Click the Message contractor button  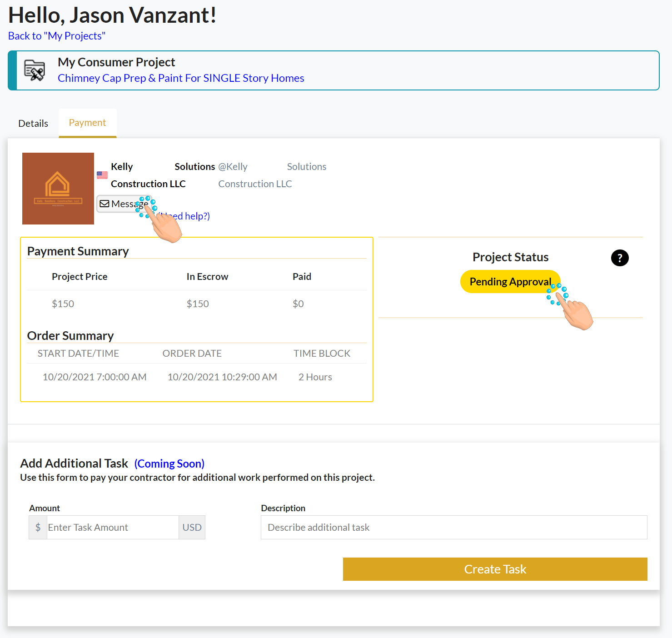[x=124, y=204]
